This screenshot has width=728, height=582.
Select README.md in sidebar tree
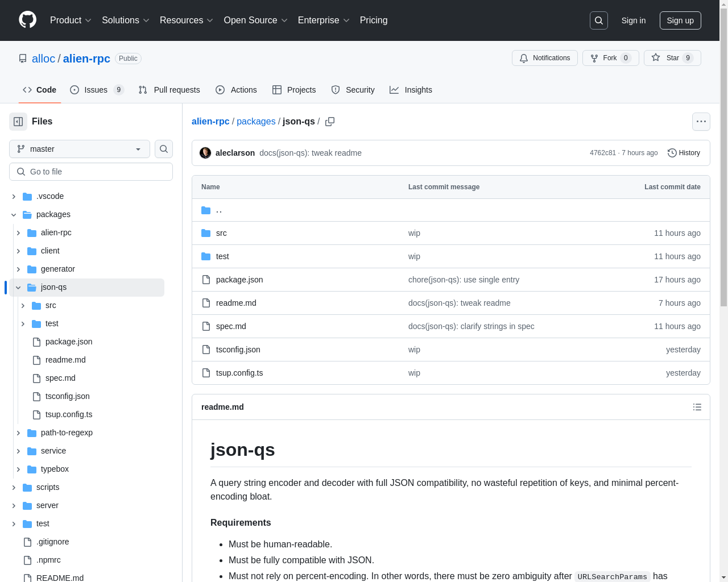[60, 577]
